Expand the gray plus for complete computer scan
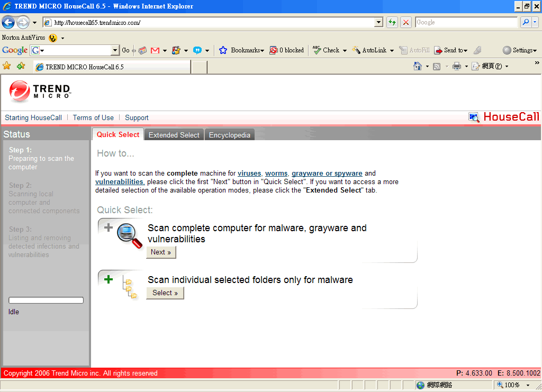Screen dimensions: 542x392 coord(109,227)
